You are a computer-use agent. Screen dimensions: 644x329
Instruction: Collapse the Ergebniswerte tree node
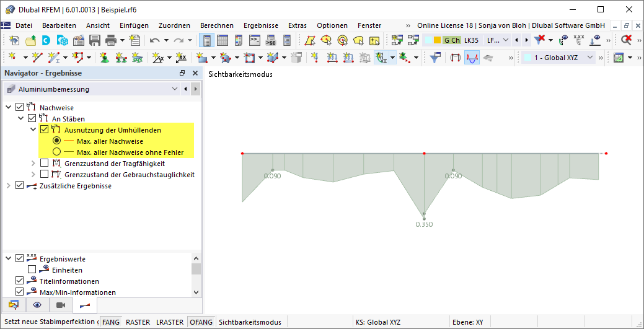(8, 259)
